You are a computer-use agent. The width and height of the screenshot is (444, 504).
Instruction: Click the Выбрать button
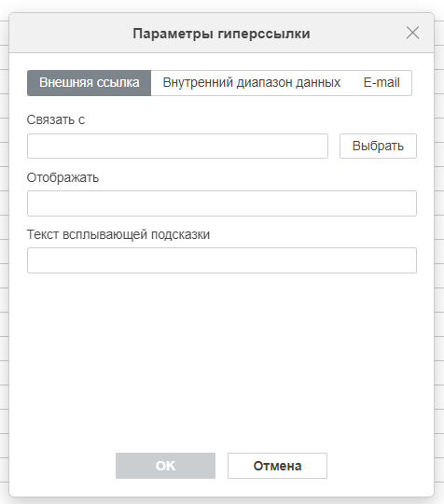coord(378,146)
